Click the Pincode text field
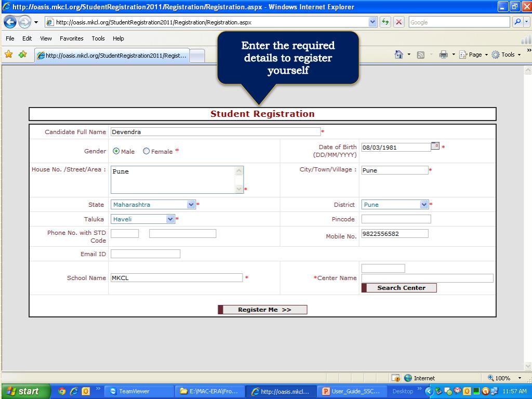This screenshot has width=532, height=399. [396, 219]
